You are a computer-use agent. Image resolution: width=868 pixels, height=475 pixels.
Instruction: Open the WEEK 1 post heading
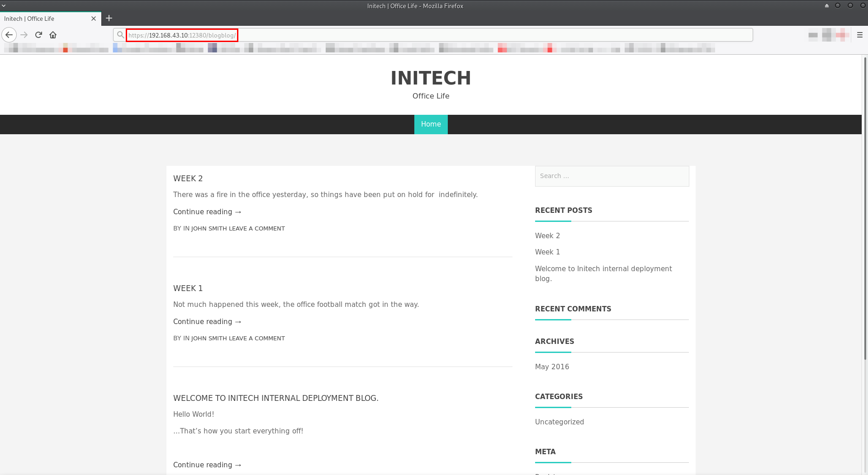point(188,288)
